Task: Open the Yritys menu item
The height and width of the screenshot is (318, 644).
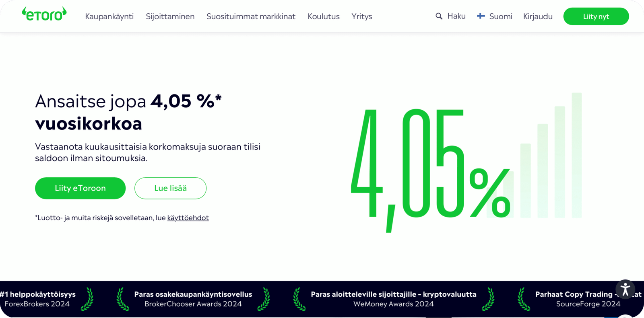Action: pyautogui.click(x=361, y=16)
